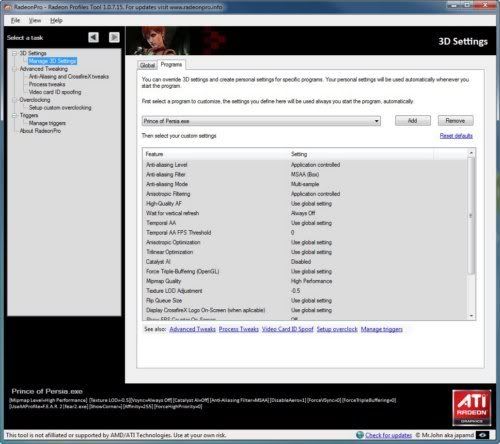
Task: Click the Reset defaults link
Action: tap(456, 136)
